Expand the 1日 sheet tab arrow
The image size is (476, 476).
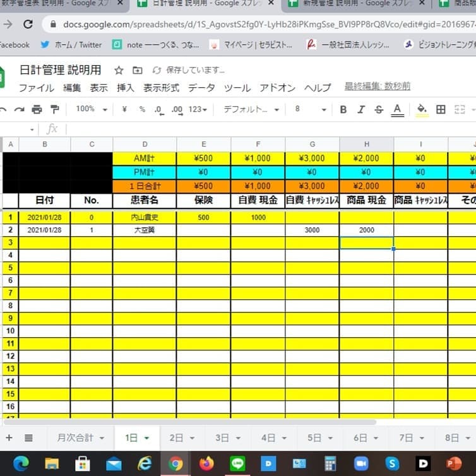[146, 438]
